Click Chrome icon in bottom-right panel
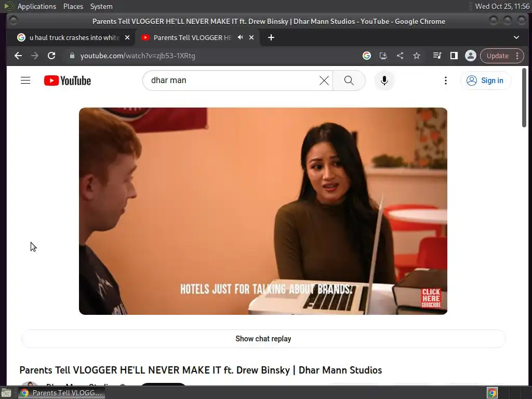This screenshot has width=532, height=399. pos(492,393)
